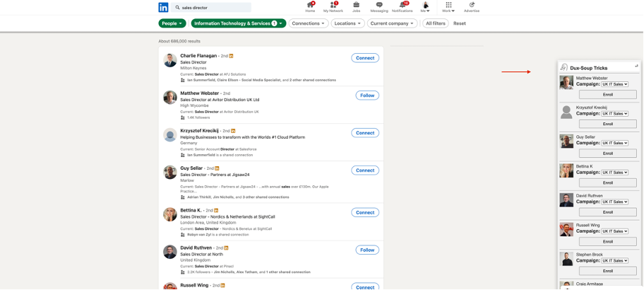The image size is (644, 290).
Task: Open campaign dropdown for Bettina K
Action: pos(615,173)
